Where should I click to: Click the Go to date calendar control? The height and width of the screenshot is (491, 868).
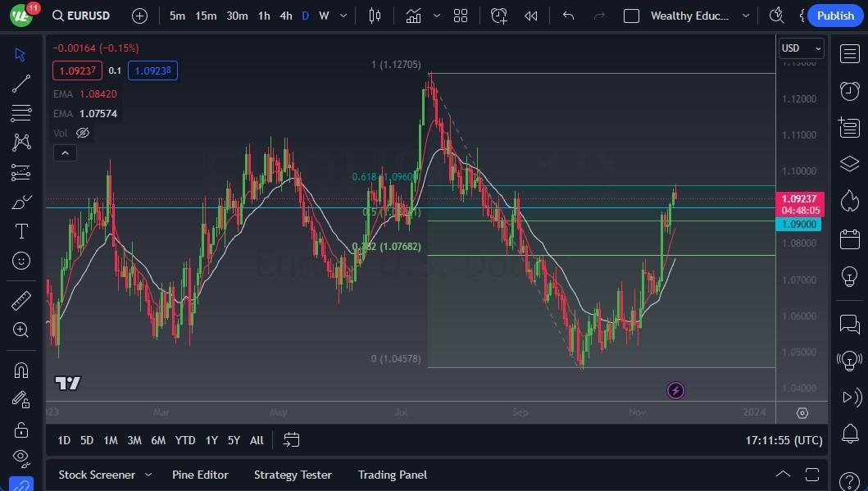click(x=292, y=440)
